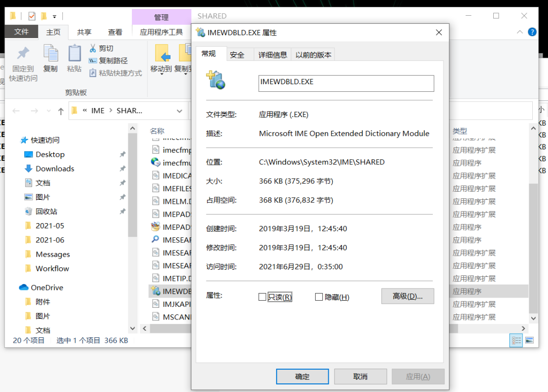
Task: Open the Workflow folder in navigation pane
Action: pyautogui.click(x=47, y=269)
